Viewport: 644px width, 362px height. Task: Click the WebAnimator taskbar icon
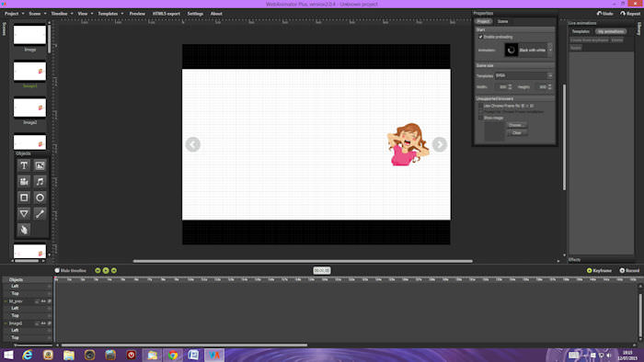click(214, 355)
